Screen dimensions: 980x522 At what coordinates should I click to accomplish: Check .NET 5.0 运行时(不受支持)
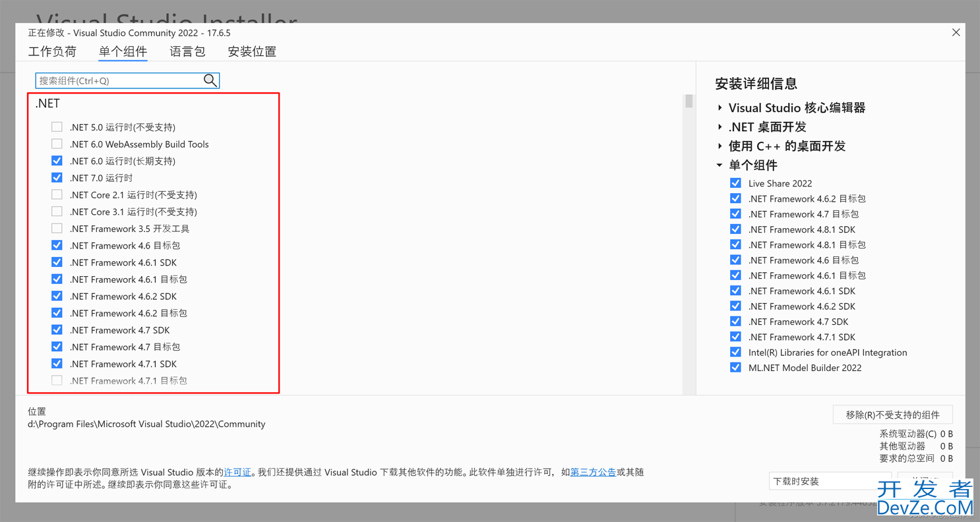coord(57,127)
